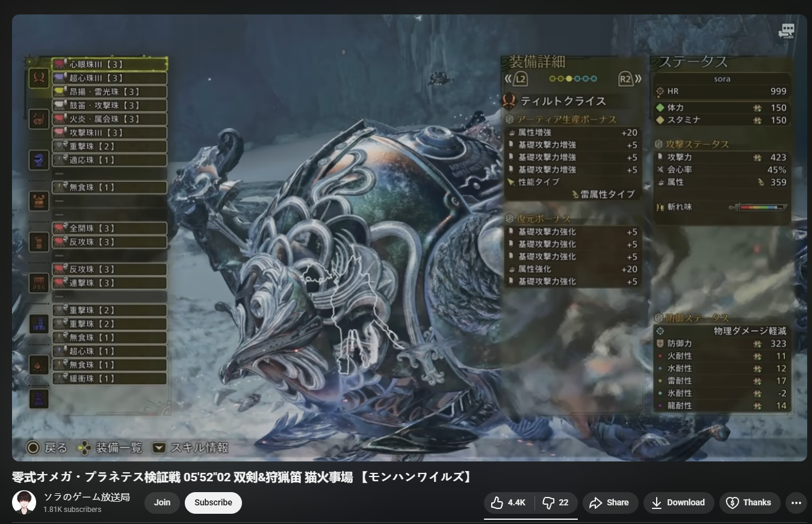Screen dimensions: 812x524
Task: Click the Join channel button
Action: tap(162, 502)
